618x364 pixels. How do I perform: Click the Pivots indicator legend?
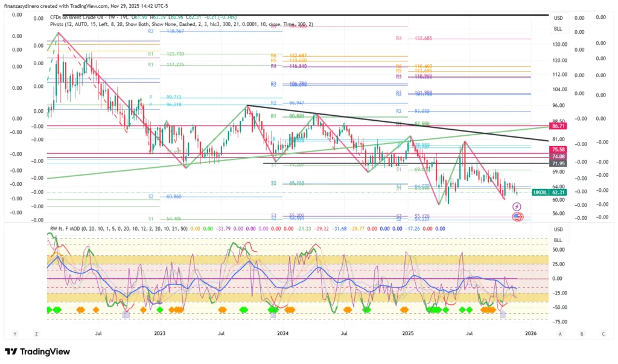[x=181, y=25]
